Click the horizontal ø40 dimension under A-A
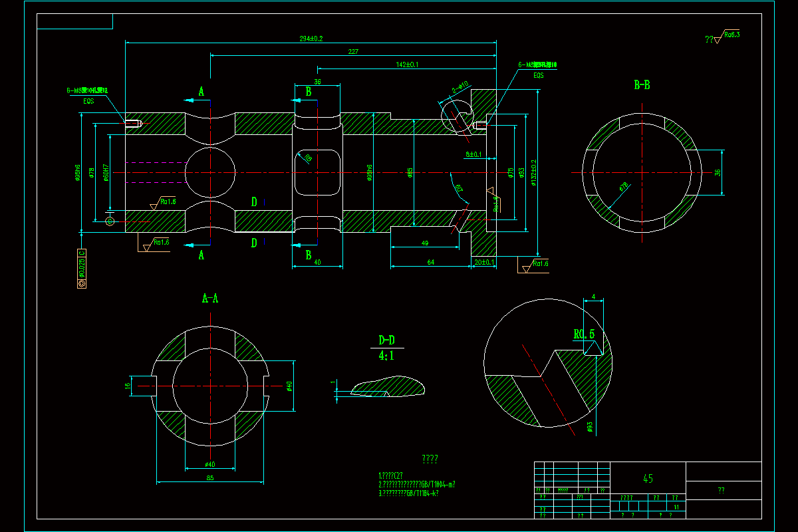798x532 pixels. [210, 464]
